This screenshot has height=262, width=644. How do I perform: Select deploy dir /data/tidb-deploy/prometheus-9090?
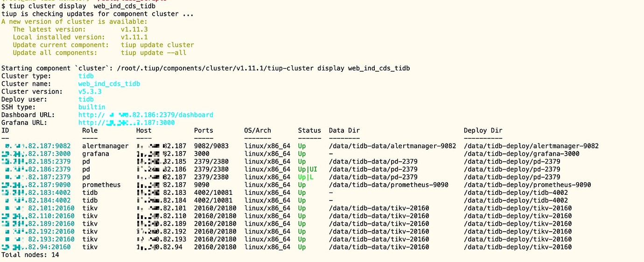pos(527,185)
